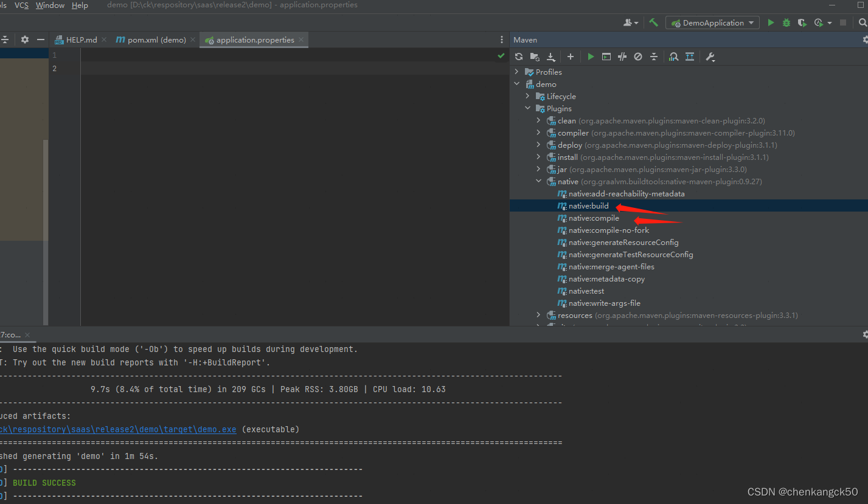Open project panel gear settings

click(25, 40)
